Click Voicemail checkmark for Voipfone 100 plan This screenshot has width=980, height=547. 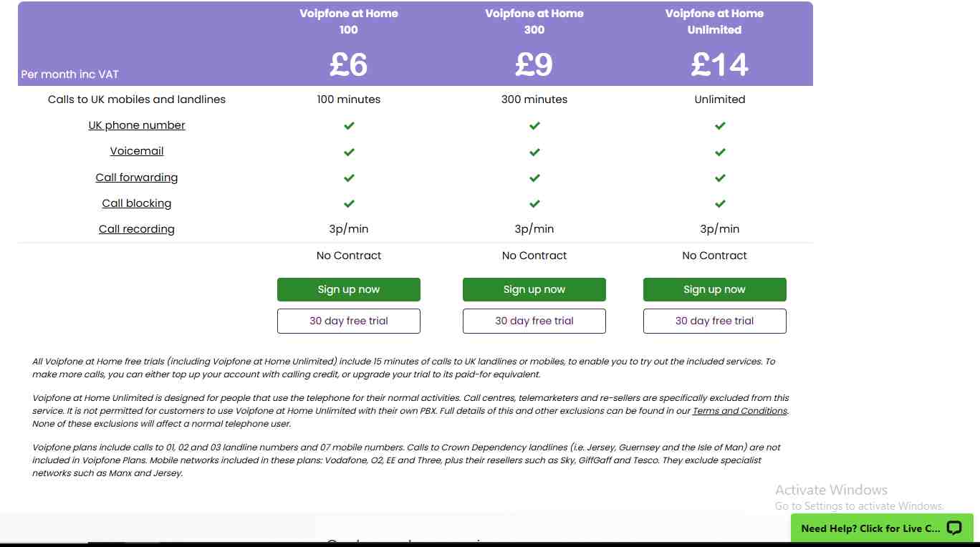coord(349,152)
